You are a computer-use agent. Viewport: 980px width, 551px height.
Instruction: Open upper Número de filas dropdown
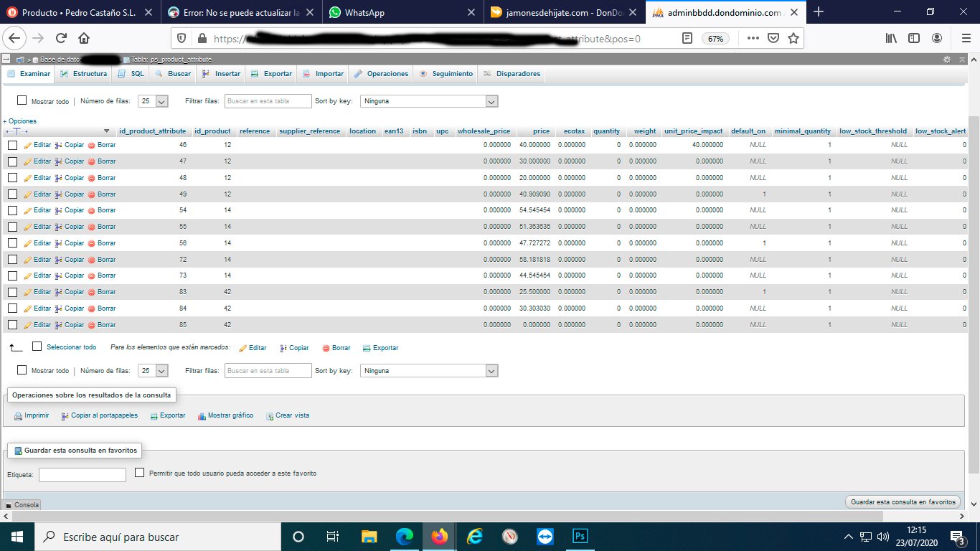click(x=153, y=102)
